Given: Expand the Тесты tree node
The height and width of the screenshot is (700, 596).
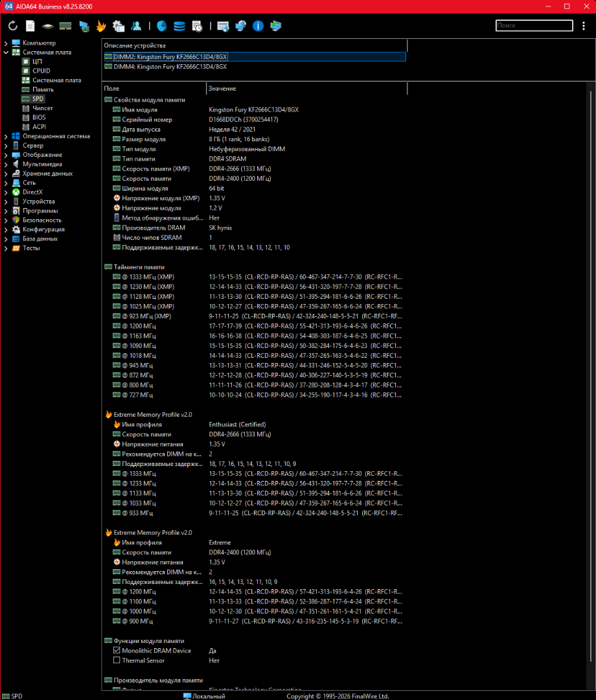Looking at the screenshot, I should pos(6,248).
